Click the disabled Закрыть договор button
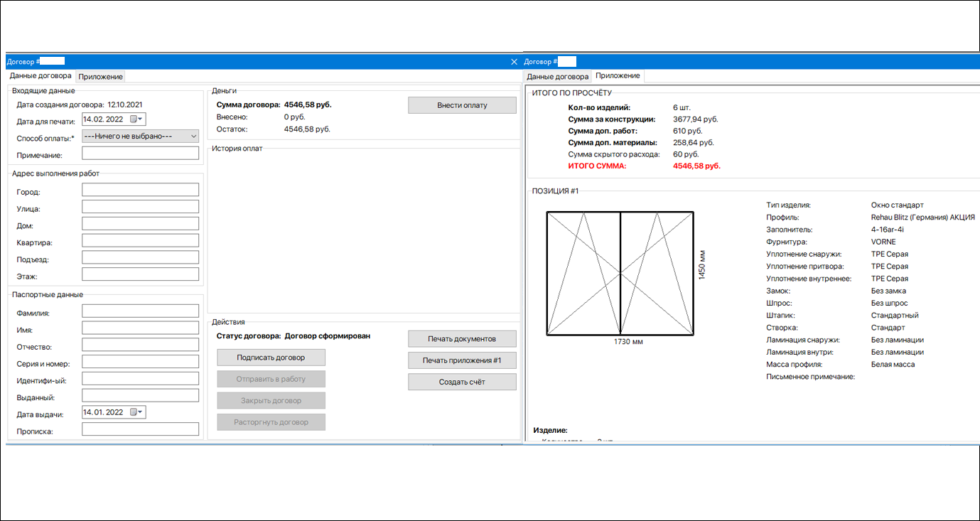Screen dimensions: 980x521 [x=271, y=400]
